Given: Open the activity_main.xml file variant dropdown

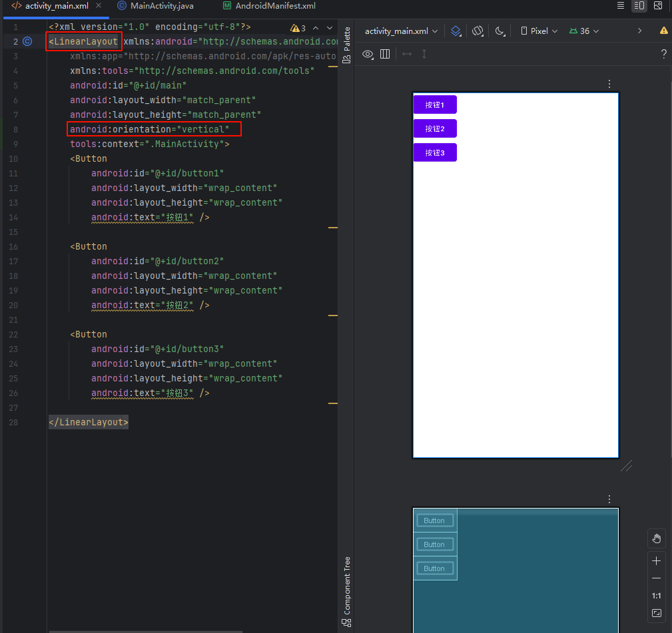Looking at the screenshot, I should tap(401, 31).
